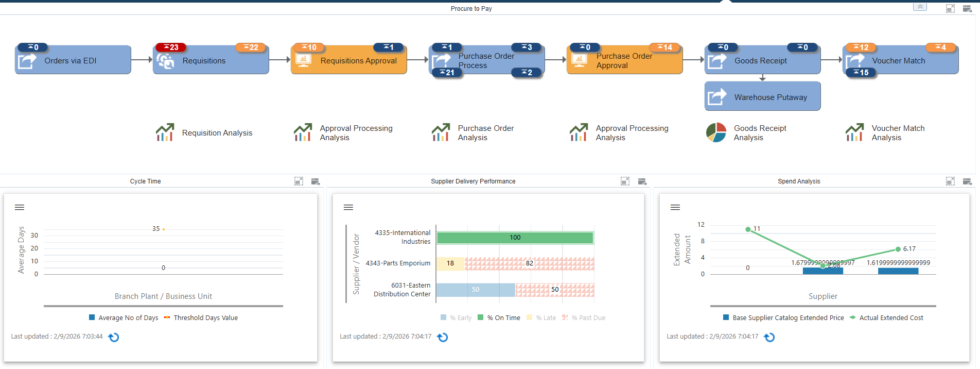The width and height of the screenshot is (980, 369).
Task: Click the Purchase Order Analysis icon
Action: coord(441,132)
